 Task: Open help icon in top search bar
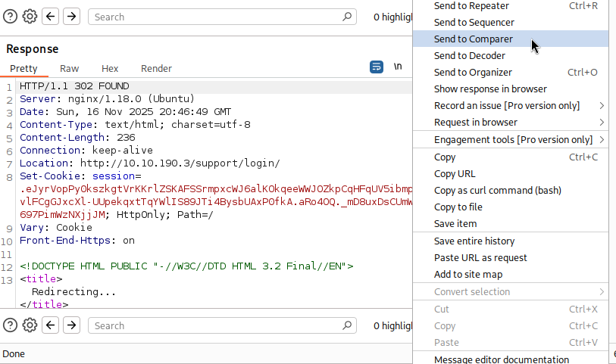click(x=10, y=17)
